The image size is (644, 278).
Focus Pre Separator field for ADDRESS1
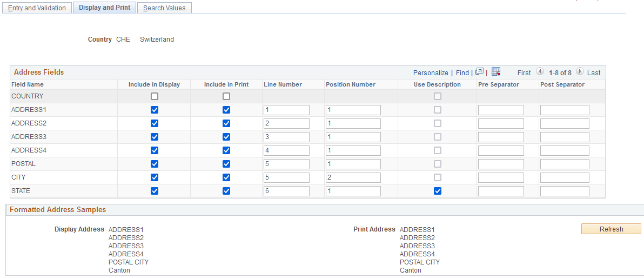point(501,110)
